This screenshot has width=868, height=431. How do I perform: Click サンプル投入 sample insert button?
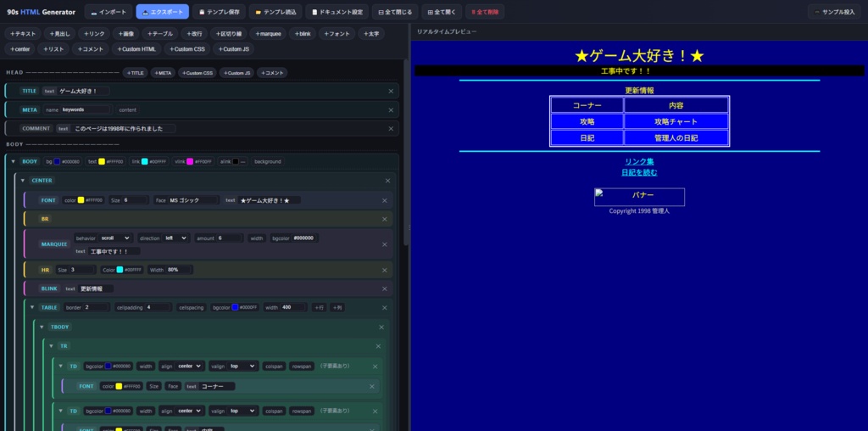coord(835,12)
